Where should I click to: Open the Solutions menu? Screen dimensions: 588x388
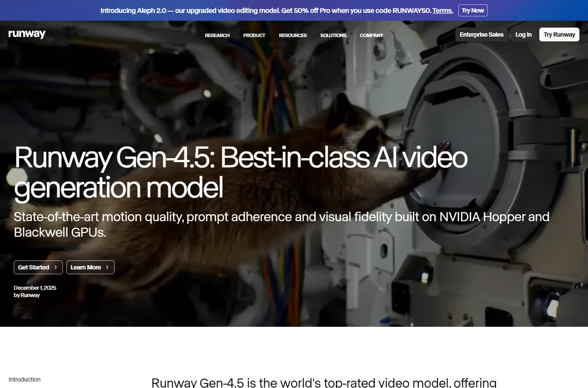tap(333, 35)
